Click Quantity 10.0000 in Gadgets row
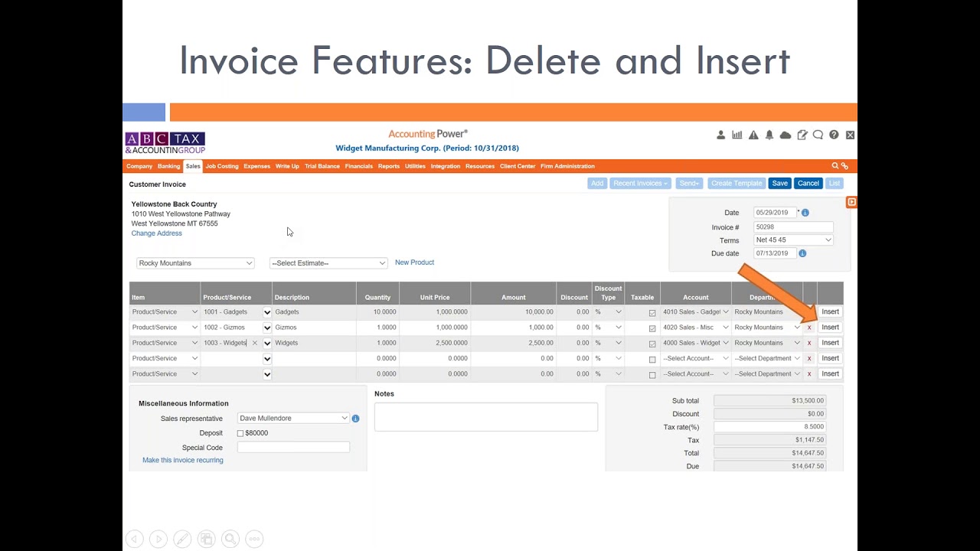 377,312
